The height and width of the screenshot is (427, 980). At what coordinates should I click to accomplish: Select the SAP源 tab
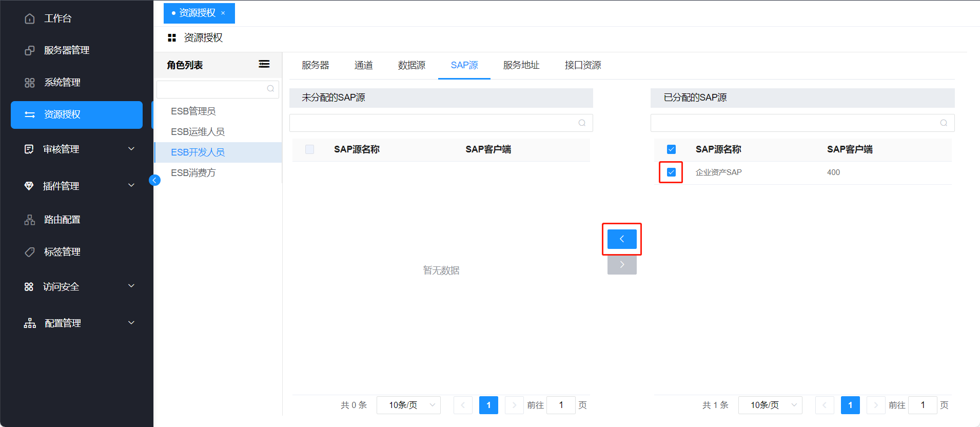click(464, 65)
